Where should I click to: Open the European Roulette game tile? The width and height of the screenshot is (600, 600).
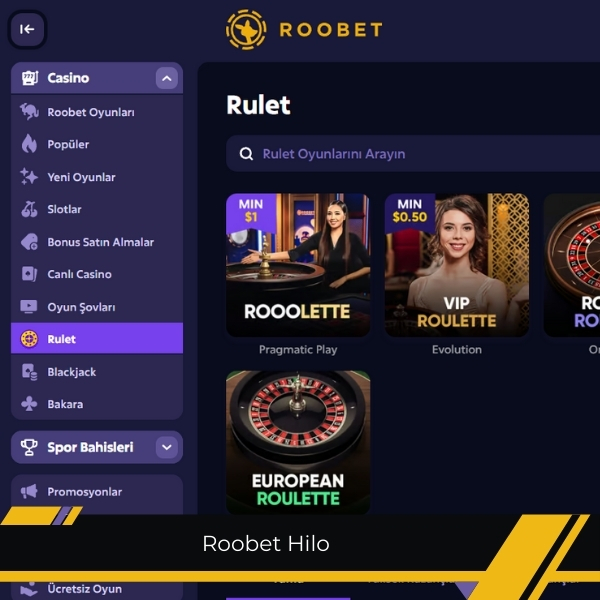click(x=298, y=442)
